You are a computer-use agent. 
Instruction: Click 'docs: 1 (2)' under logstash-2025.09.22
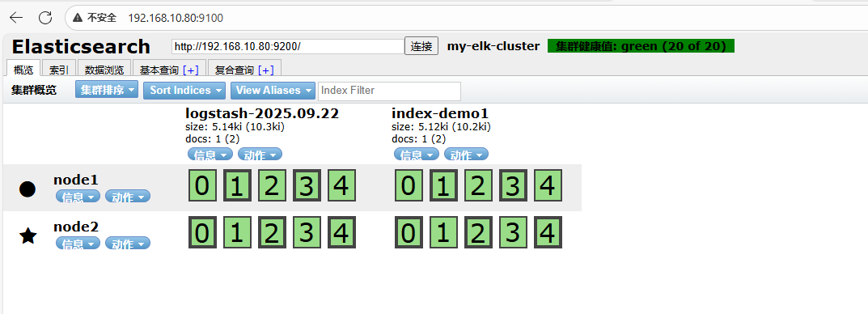tap(213, 139)
